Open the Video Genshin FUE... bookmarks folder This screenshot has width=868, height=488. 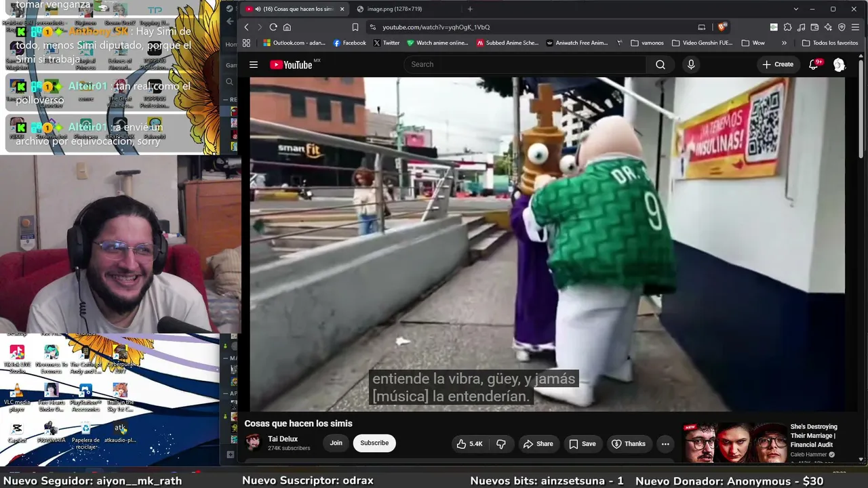click(702, 43)
